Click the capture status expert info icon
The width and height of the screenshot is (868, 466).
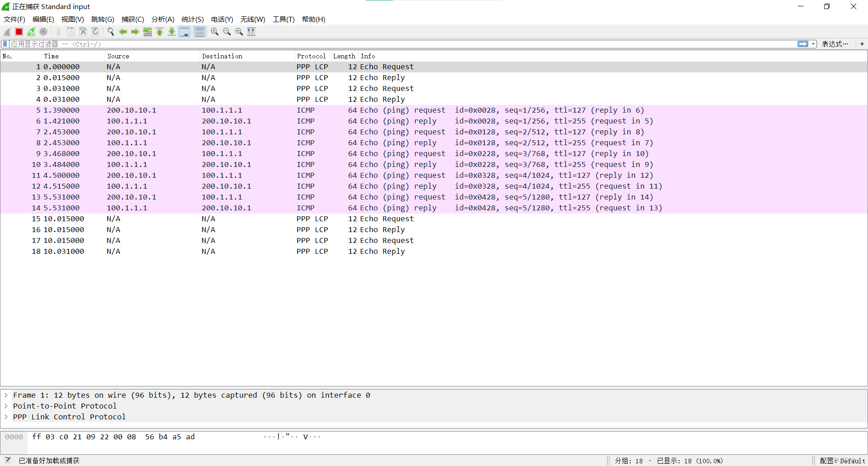pos(8,460)
